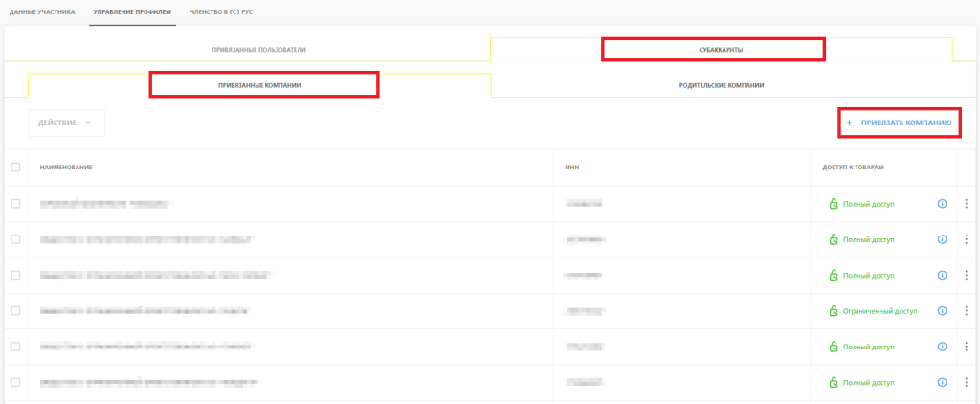Switch to Родительские компании tab
Screen dimensions: 980x404
722,85
